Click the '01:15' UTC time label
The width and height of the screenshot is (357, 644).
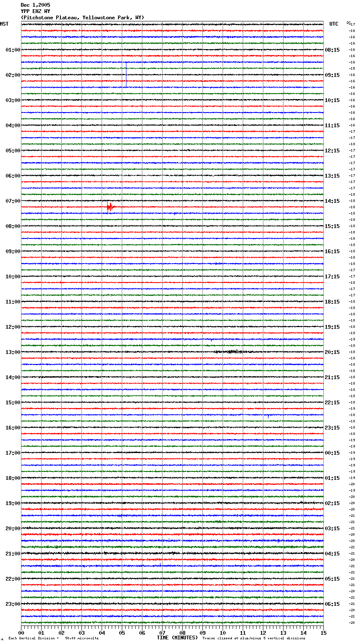tap(332, 478)
